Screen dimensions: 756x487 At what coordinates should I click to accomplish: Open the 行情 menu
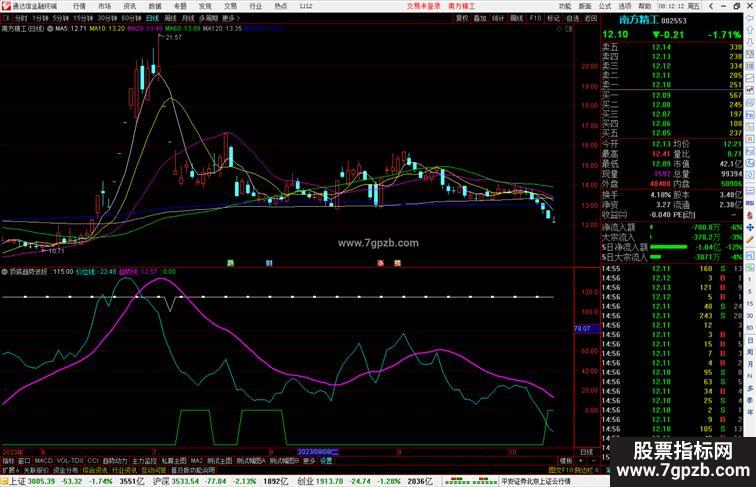(80, 6)
